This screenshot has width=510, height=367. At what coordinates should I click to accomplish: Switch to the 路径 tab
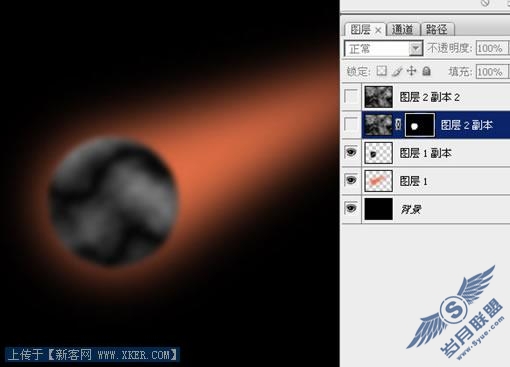pyautogui.click(x=437, y=30)
